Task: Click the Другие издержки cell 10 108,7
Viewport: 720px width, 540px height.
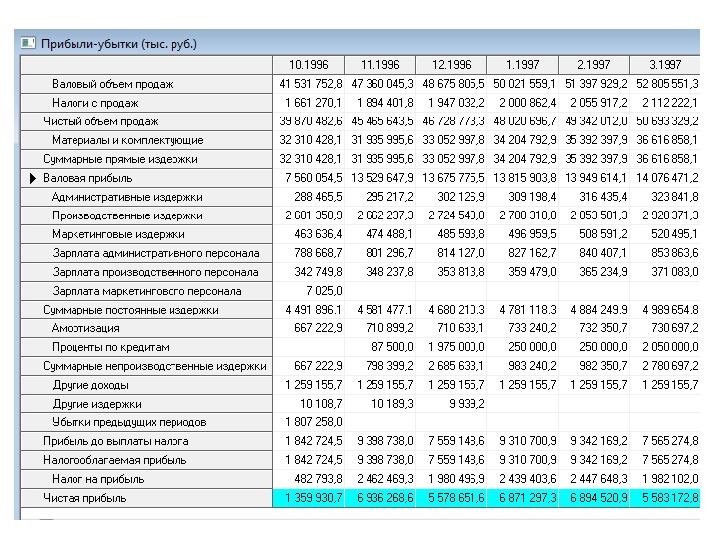Action: pos(309,404)
